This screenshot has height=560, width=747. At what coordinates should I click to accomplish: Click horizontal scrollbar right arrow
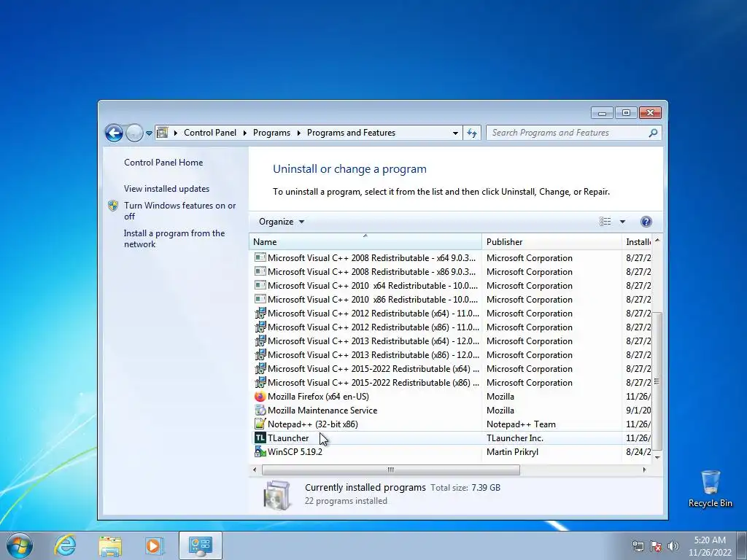coord(644,470)
